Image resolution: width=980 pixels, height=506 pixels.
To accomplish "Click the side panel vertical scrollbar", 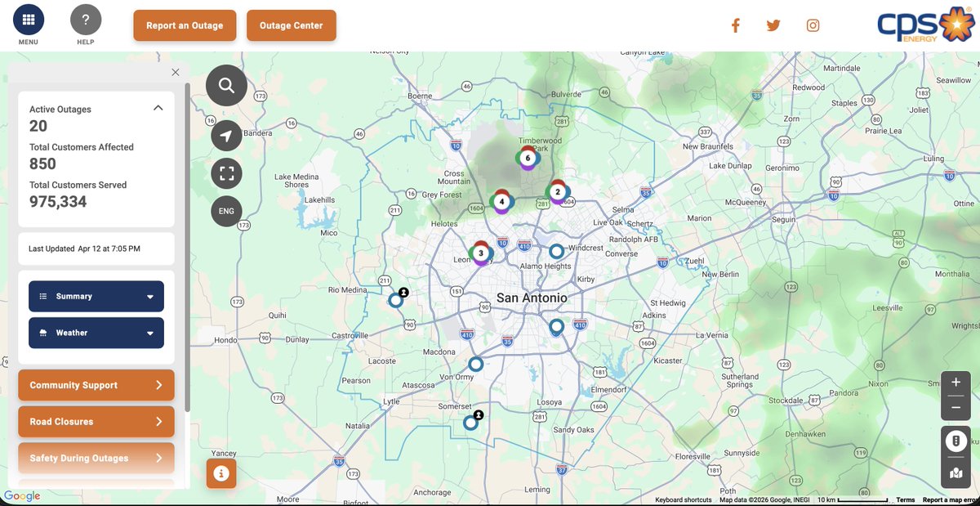I will click(187, 245).
